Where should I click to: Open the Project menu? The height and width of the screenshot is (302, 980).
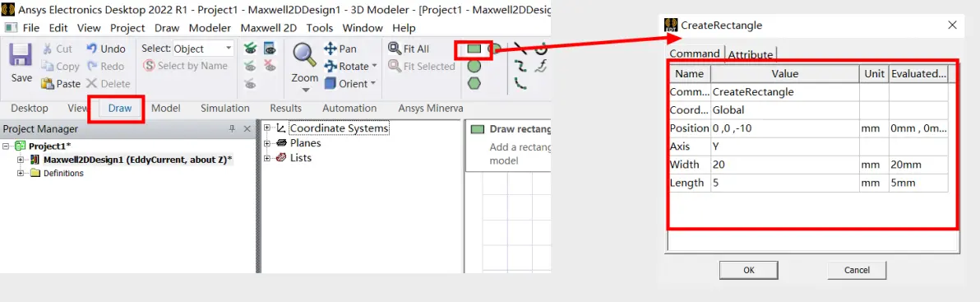[x=127, y=28]
